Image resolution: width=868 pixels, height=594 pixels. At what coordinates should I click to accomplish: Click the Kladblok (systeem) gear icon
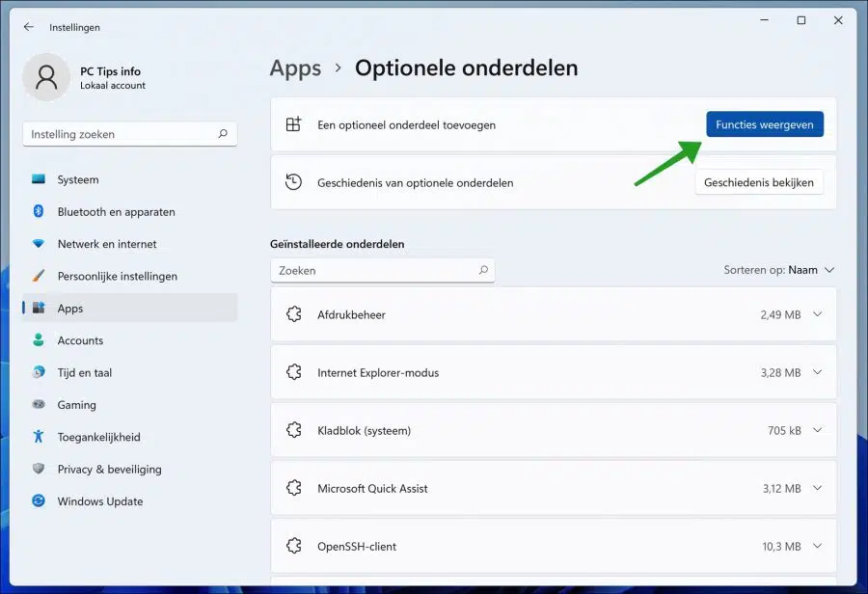coord(294,430)
